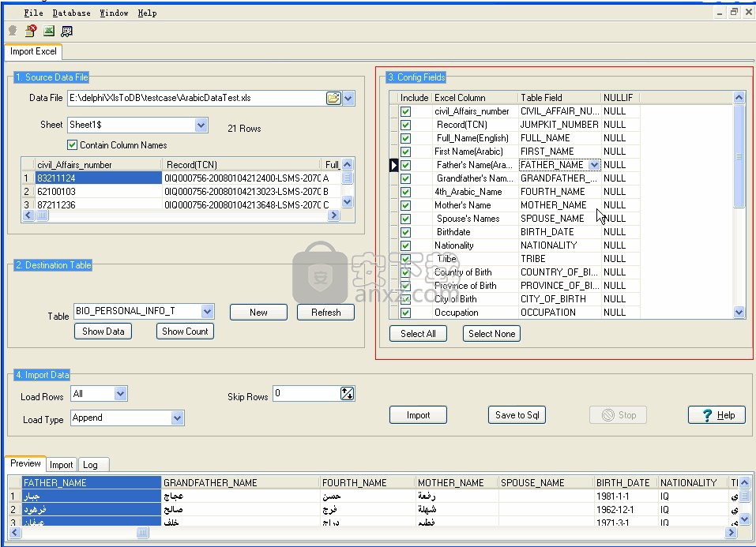Toggle Include checkbox for Grandfather's Name row
This screenshot has height=547, width=756.
pos(405,178)
